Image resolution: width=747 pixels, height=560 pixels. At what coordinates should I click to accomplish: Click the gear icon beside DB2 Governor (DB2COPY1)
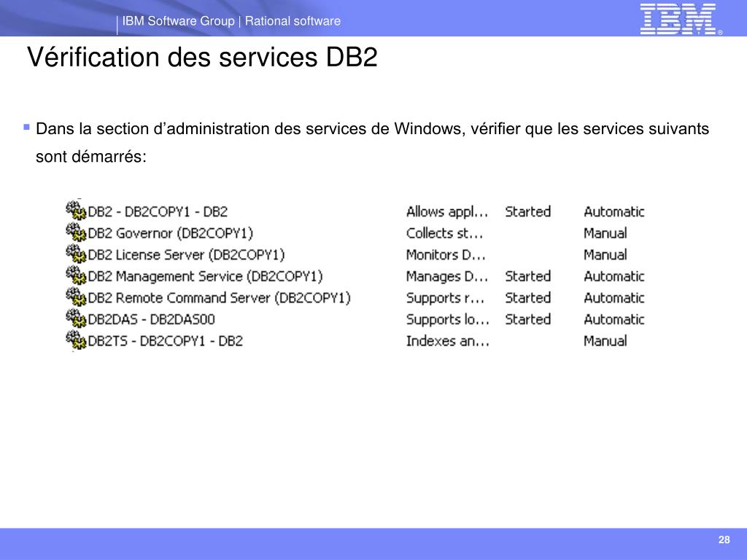[76, 233]
